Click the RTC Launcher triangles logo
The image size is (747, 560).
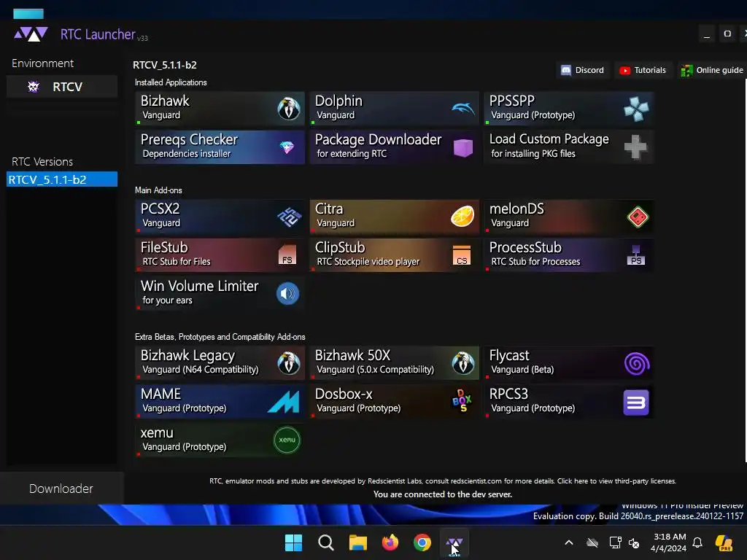point(31,34)
